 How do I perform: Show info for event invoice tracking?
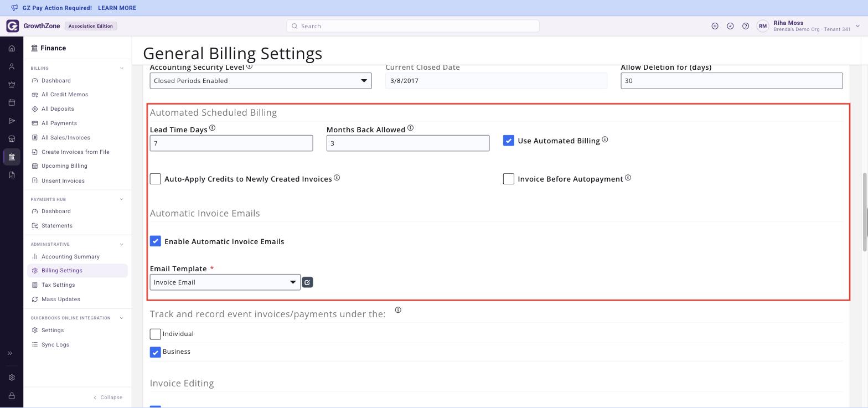(398, 310)
